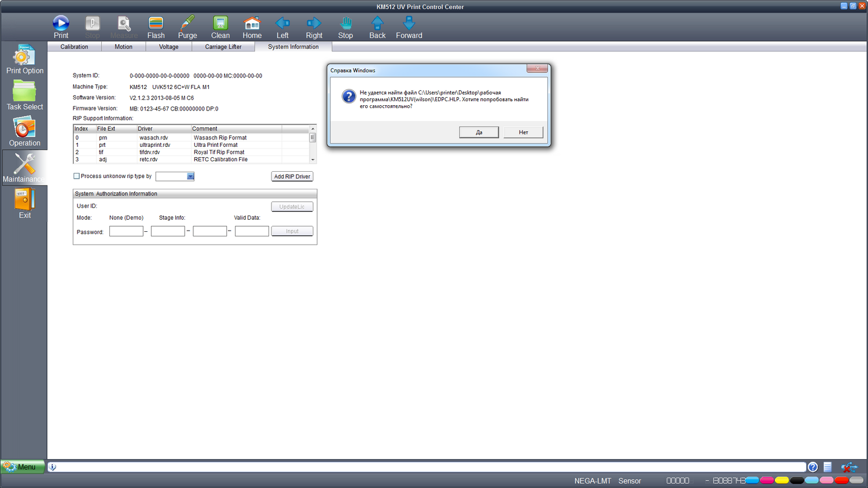Screen dimensions: 868x488
Task: Click Нет in the Справка Windows dialog
Action: click(523, 132)
